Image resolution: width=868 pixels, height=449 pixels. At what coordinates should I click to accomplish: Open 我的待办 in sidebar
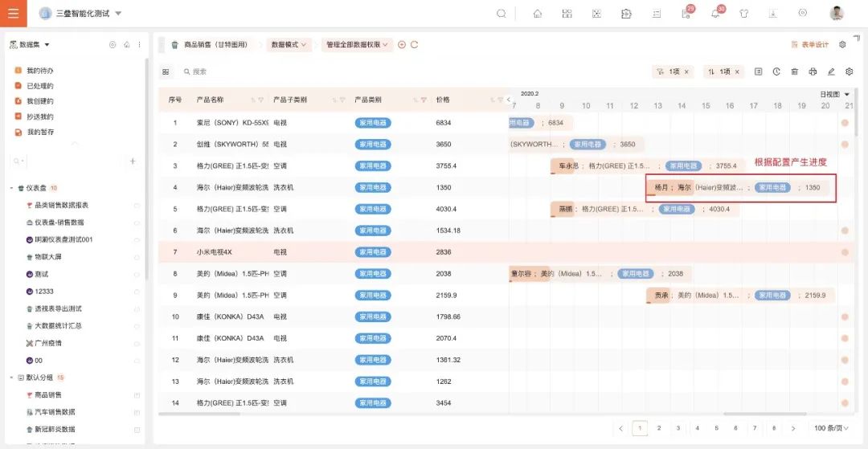pyautogui.click(x=40, y=71)
